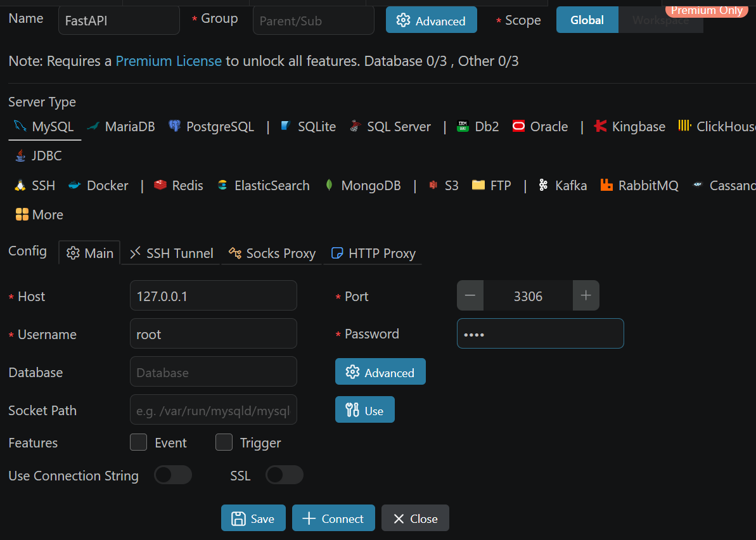Image resolution: width=756 pixels, height=540 pixels.
Task: Edit Username field root
Action: (x=214, y=333)
